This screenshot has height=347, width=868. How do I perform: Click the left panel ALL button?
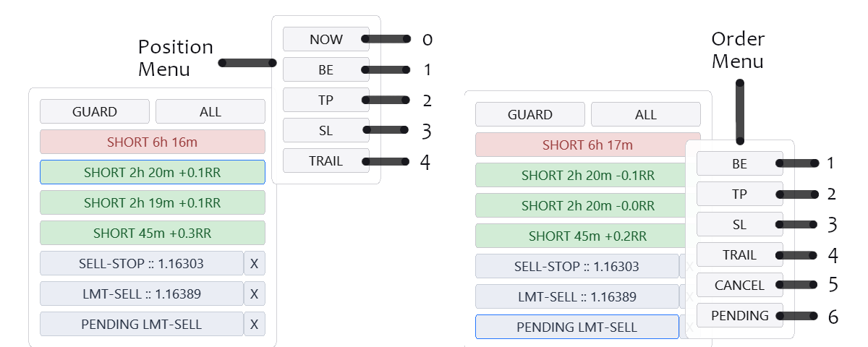click(210, 112)
